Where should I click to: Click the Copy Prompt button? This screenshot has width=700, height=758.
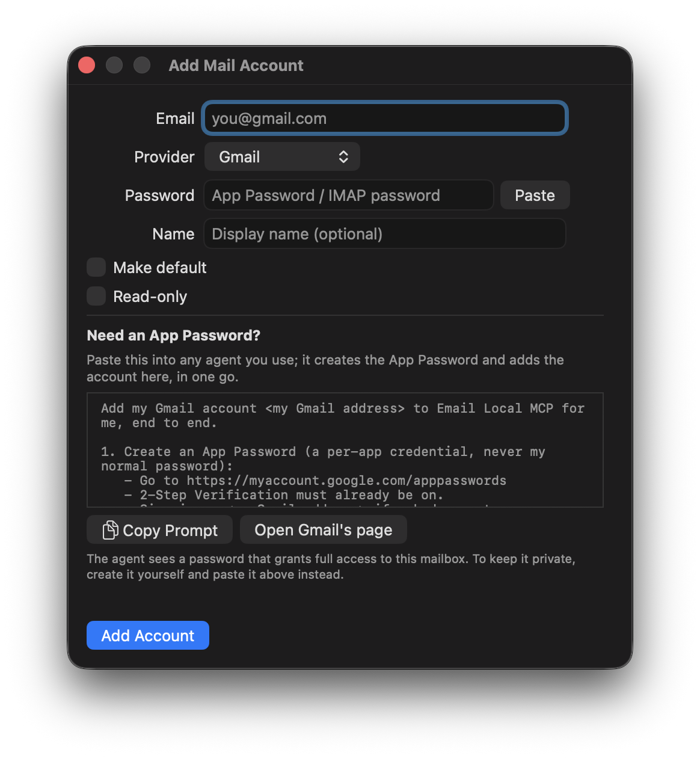pos(159,530)
